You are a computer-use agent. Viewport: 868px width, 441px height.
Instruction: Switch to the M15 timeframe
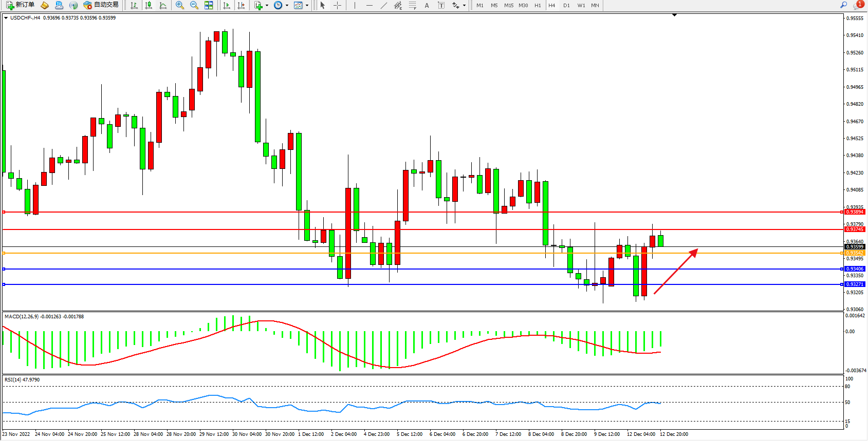[509, 5]
